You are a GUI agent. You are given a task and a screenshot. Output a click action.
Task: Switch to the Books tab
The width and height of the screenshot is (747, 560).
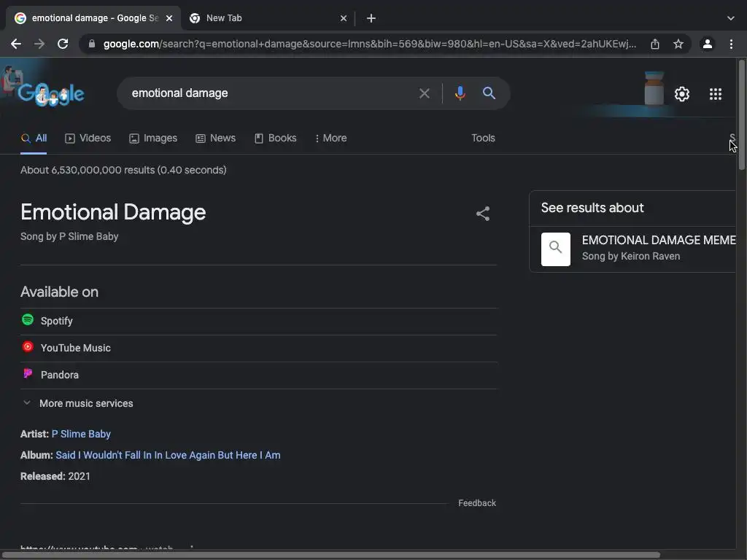point(275,138)
